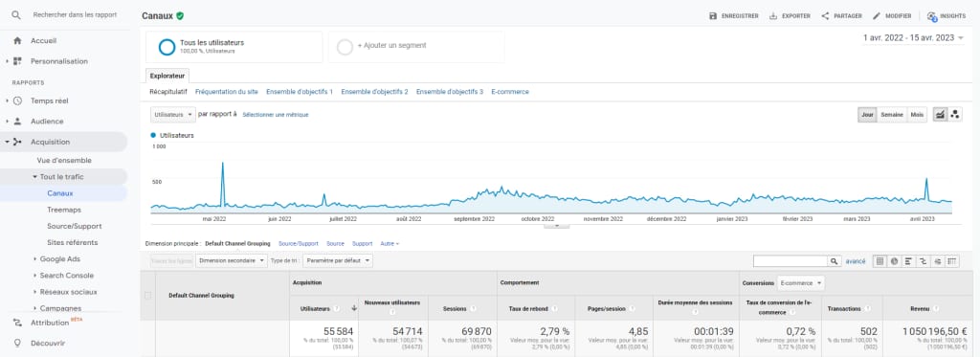Sort by the Utilisateurs descending arrow
The width and height of the screenshot is (980, 357).
click(354, 308)
